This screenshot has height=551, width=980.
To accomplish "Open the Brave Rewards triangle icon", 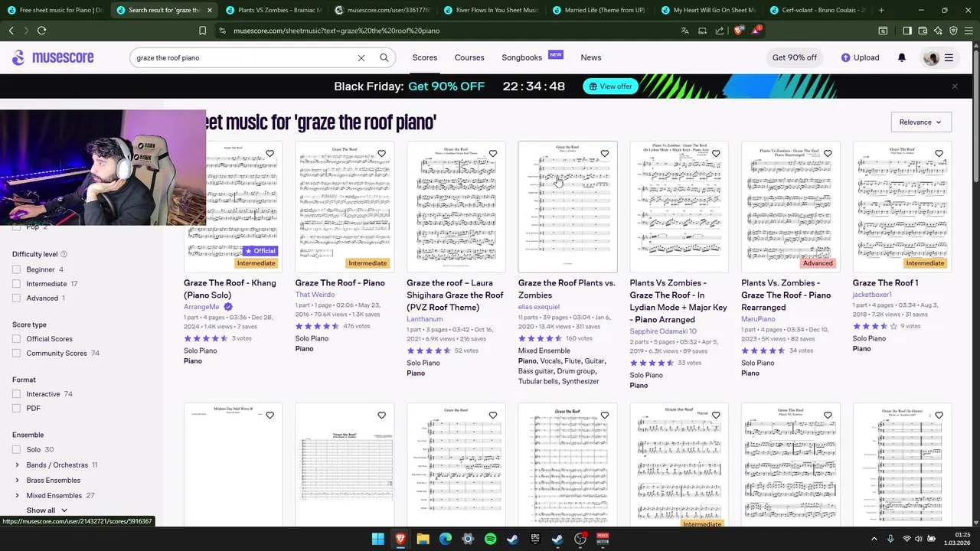I will coord(756,30).
